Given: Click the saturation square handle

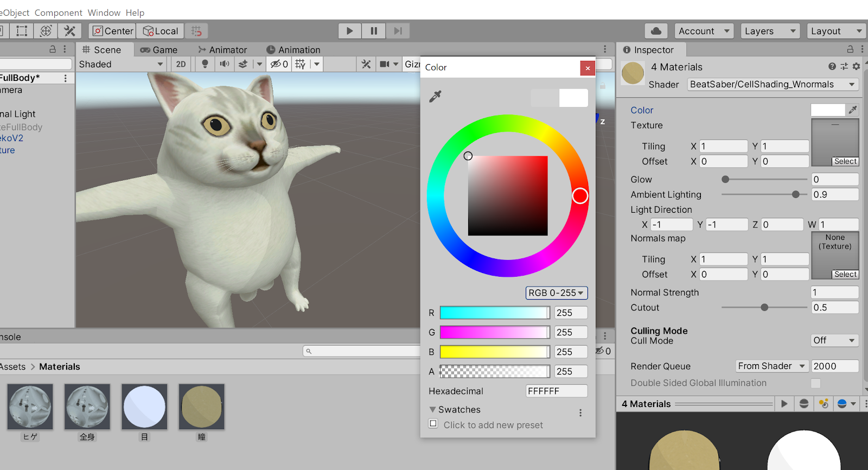Looking at the screenshot, I should (468, 156).
